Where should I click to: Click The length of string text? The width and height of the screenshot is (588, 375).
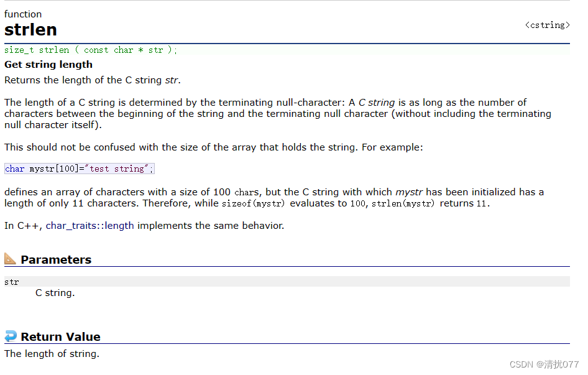pos(52,354)
